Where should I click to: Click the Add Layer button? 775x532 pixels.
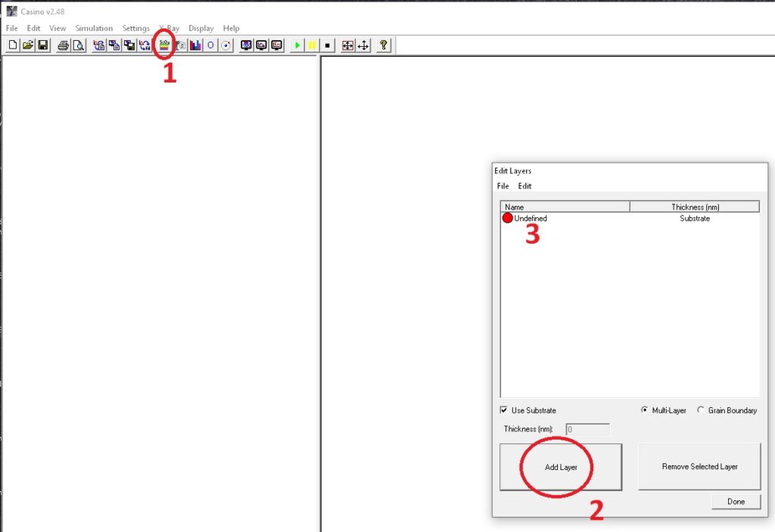click(561, 467)
